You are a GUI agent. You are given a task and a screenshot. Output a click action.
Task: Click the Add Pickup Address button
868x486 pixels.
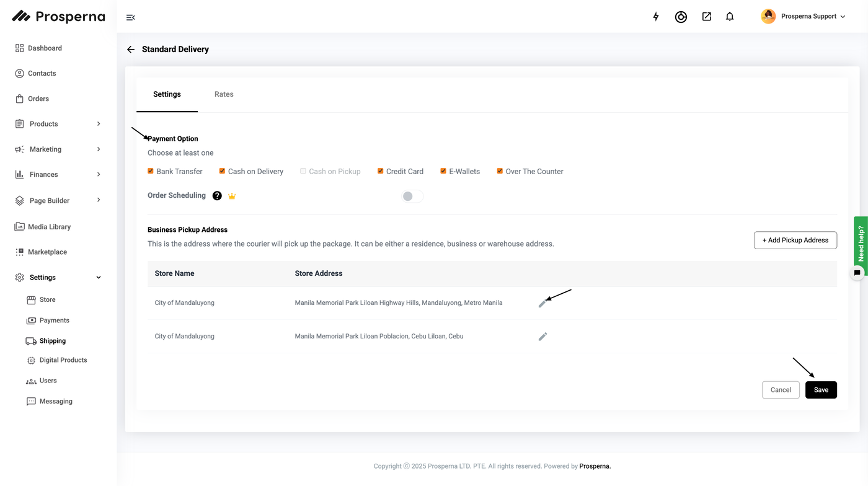[795, 241]
